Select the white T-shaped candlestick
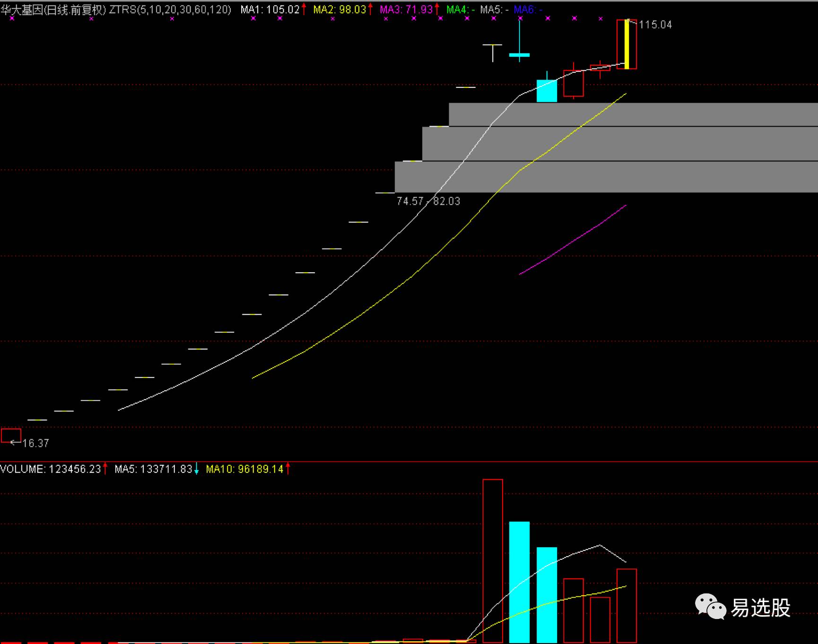The height and width of the screenshot is (644, 818). click(493, 52)
